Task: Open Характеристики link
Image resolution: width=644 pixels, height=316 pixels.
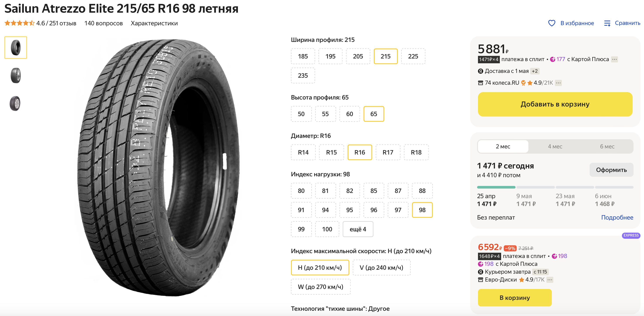Action: point(154,23)
